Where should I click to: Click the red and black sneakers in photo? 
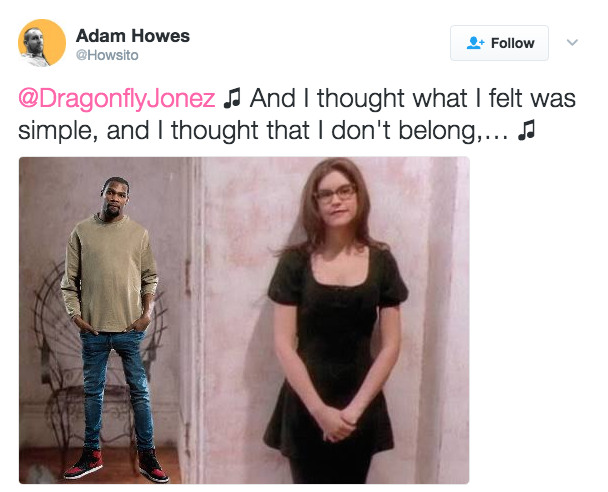pos(116,464)
